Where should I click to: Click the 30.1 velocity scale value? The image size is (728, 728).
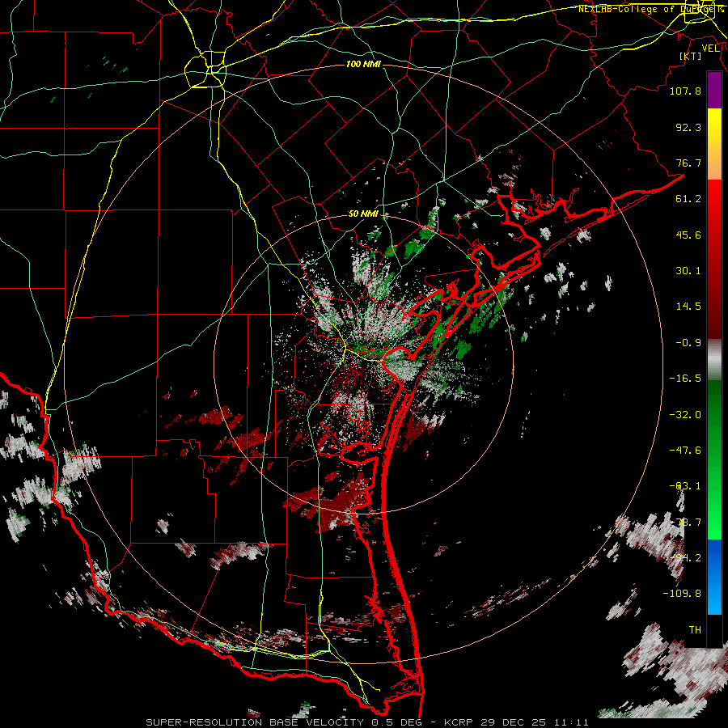pos(688,271)
